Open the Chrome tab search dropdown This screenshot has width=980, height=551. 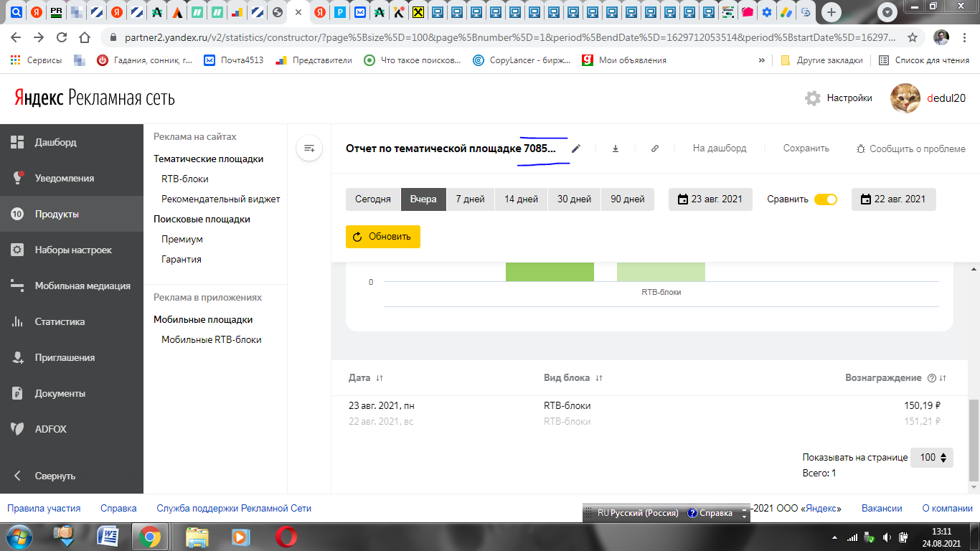click(887, 12)
